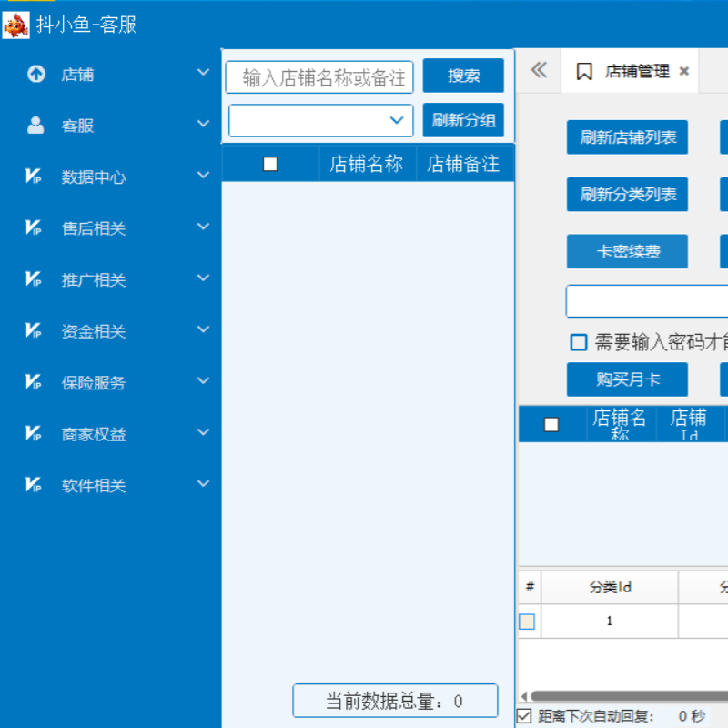728x728 pixels.
Task: Click the # column header
Action: [530, 587]
